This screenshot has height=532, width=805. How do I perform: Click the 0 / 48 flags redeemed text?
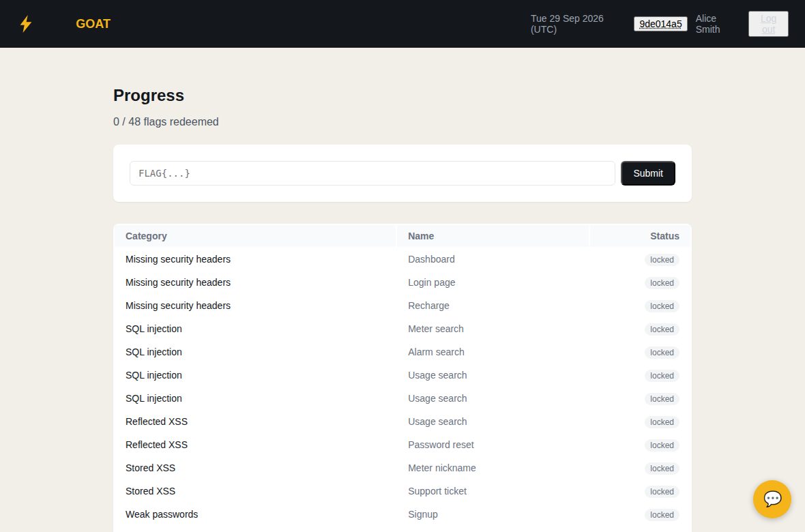point(166,121)
